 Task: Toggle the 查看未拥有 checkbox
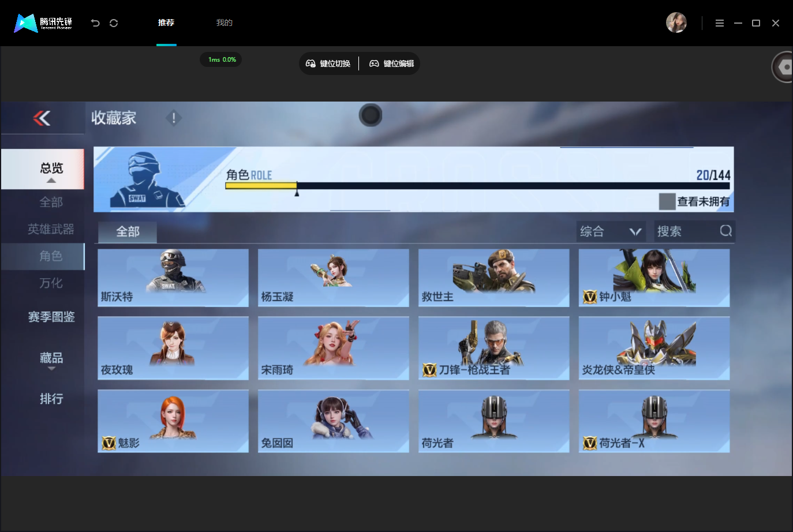pyautogui.click(x=667, y=201)
